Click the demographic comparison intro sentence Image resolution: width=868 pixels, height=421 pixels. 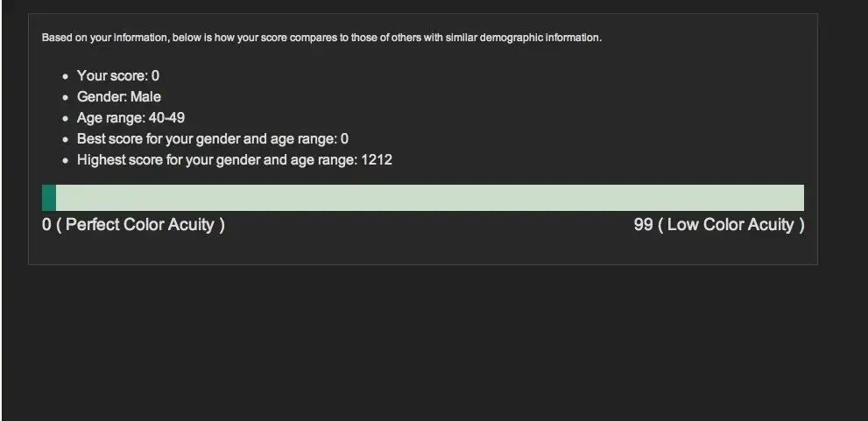click(321, 38)
